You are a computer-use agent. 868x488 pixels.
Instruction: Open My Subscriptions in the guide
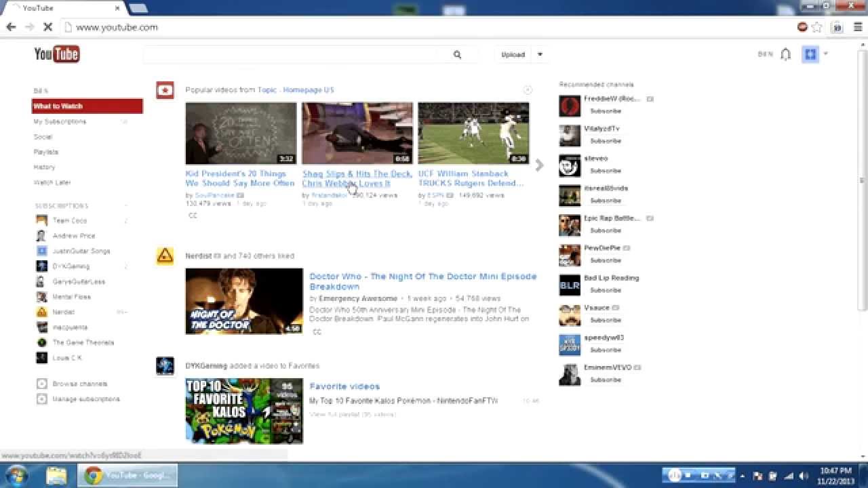[x=60, y=121]
